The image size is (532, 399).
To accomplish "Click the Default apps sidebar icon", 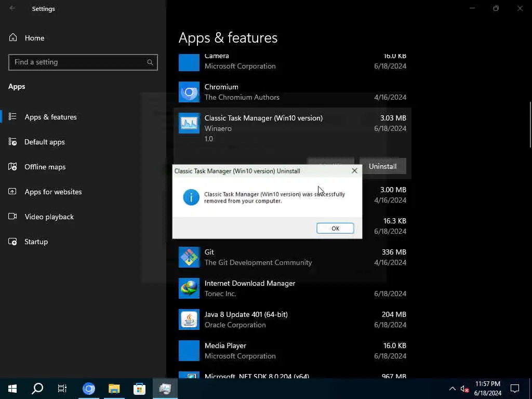I will [12, 141].
